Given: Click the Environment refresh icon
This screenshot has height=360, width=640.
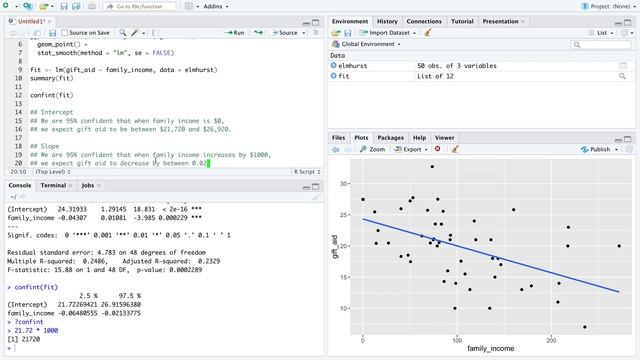Looking at the screenshot, I should click(x=624, y=33).
